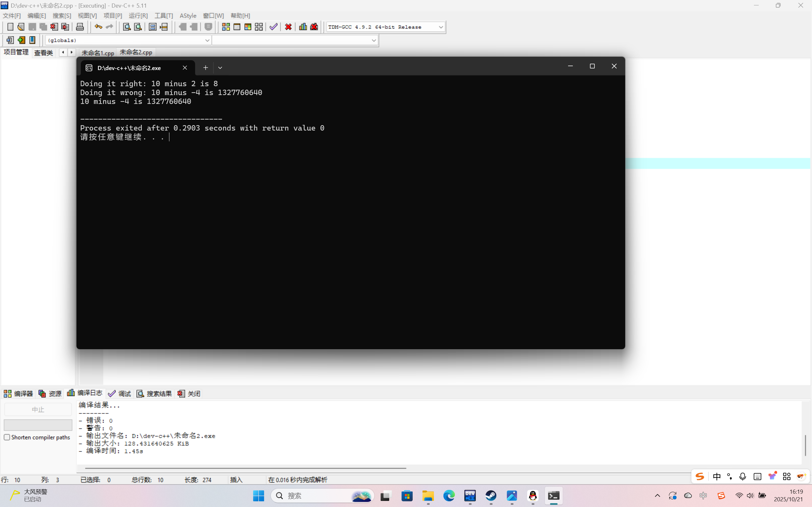Click the Compile icon with four colored squares
This screenshot has width=812, height=507.
[226, 27]
